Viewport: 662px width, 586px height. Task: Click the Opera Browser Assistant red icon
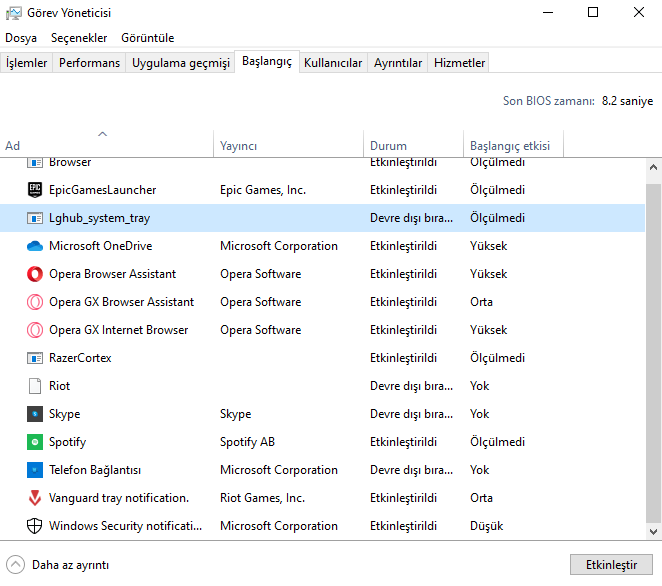[35, 274]
